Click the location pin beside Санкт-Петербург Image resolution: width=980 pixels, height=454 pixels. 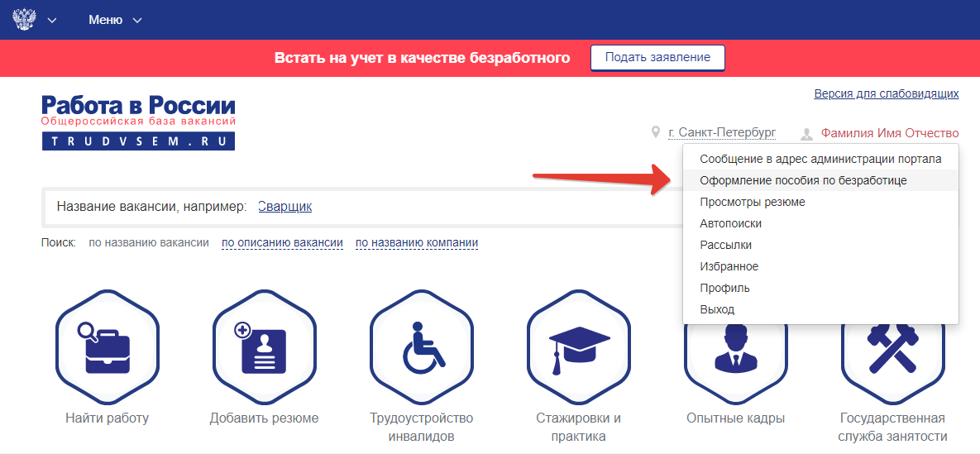[x=656, y=132]
